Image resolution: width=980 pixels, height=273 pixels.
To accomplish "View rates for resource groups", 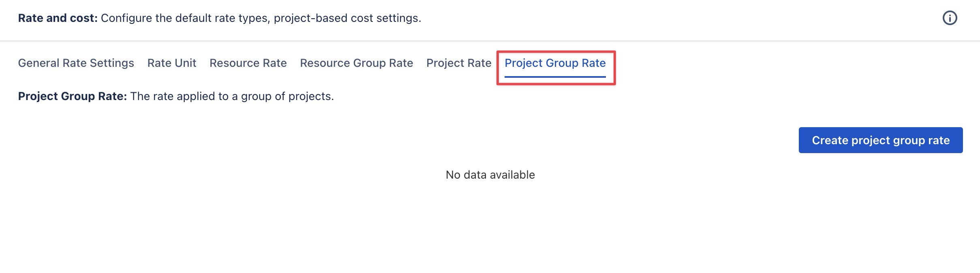I will click(x=356, y=63).
